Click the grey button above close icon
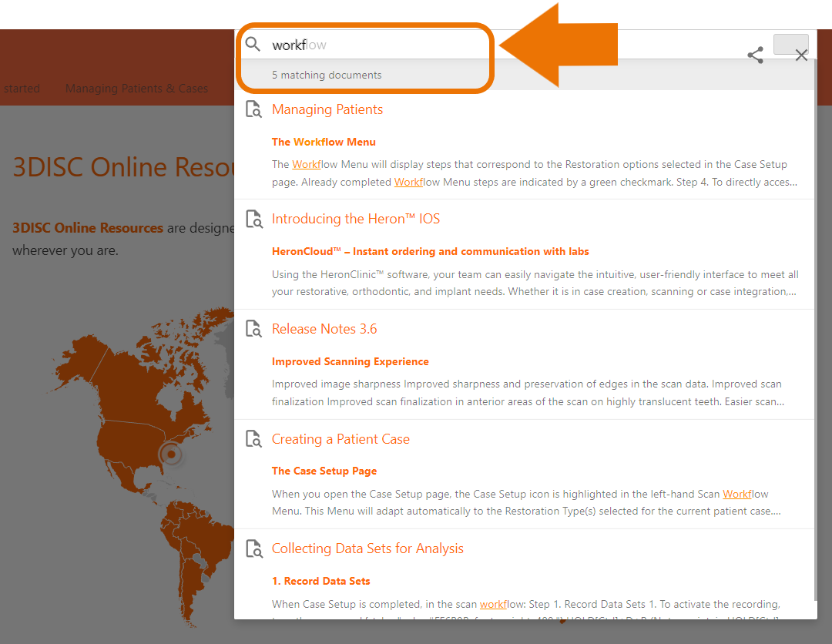 (790, 43)
